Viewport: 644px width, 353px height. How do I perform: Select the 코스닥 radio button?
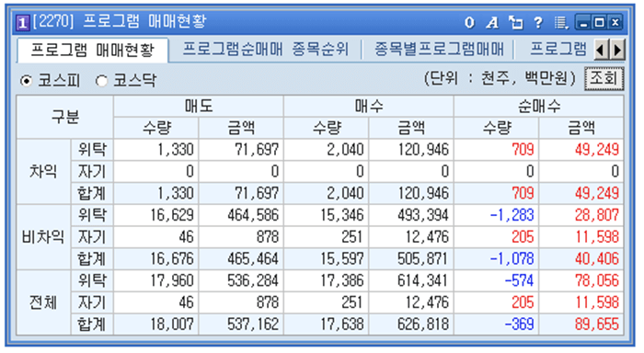[x=101, y=81]
